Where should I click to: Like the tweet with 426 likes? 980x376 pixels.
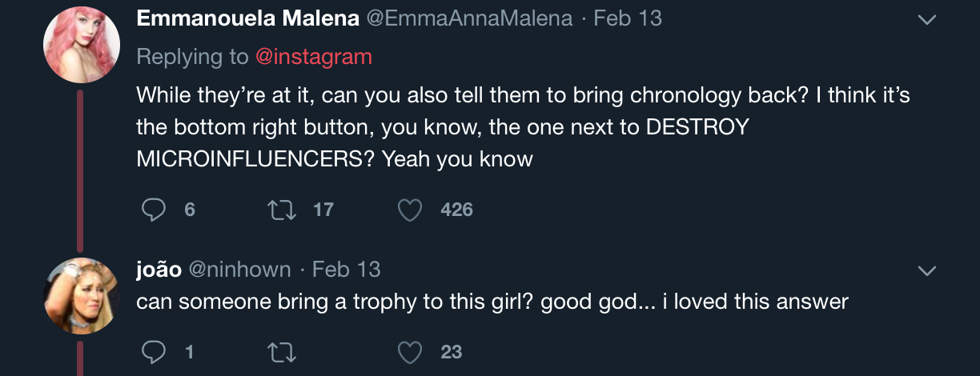tap(410, 210)
